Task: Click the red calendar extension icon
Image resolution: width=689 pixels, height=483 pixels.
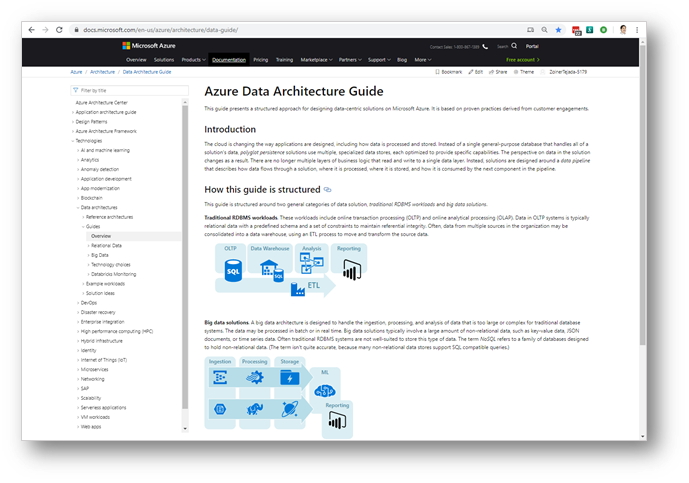Action: [576, 30]
